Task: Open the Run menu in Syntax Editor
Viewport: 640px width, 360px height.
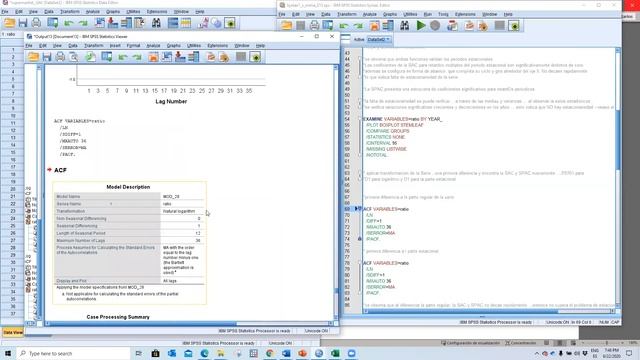Action: point(427,14)
